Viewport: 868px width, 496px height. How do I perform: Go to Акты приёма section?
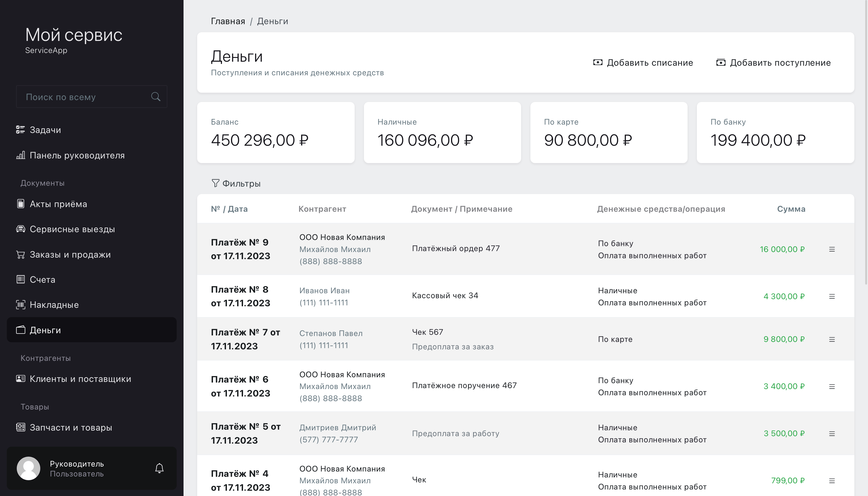(x=92, y=204)
